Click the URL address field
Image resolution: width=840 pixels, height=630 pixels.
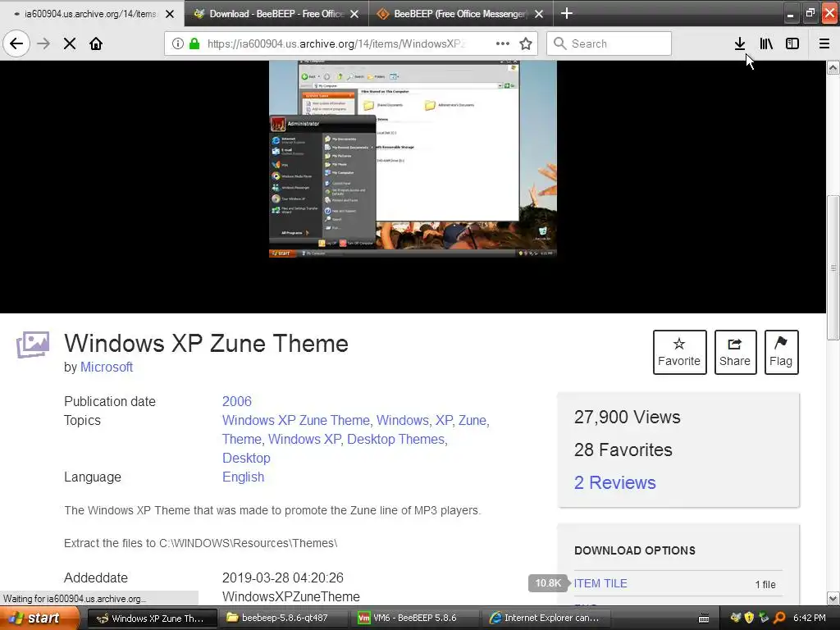pyautogui.click(x=336, y=43)
